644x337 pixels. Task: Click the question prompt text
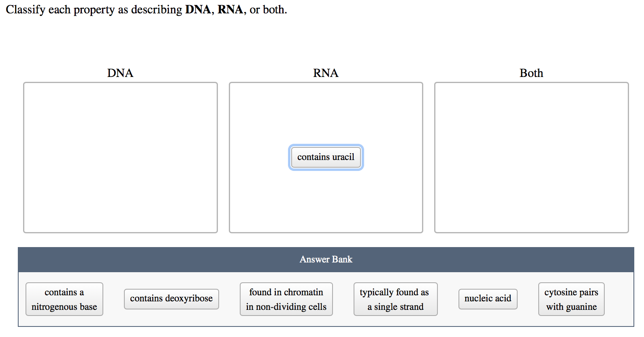pyautogui.click(x=93, y=9)
